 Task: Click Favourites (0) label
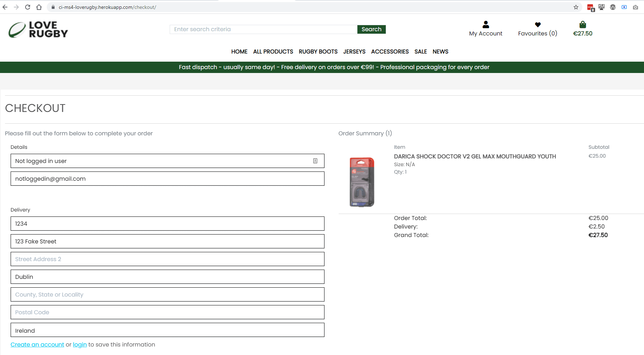(537, 33)
